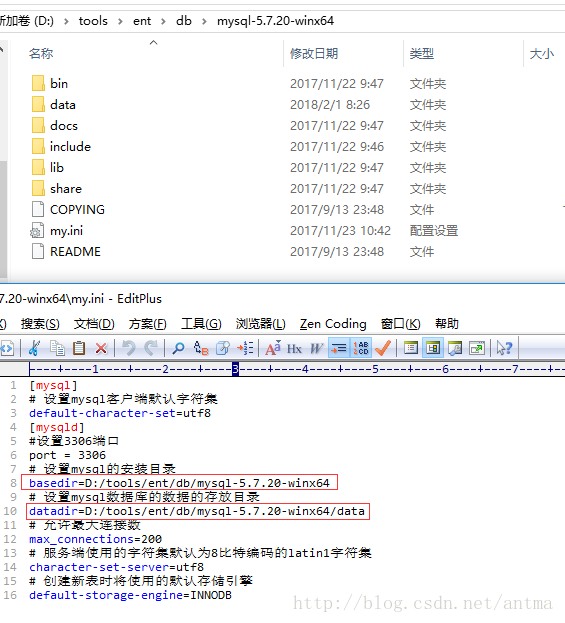This screenshot has height=623, width=565.
Task: Open the 浏览器(L) menu
Action: 261,324
